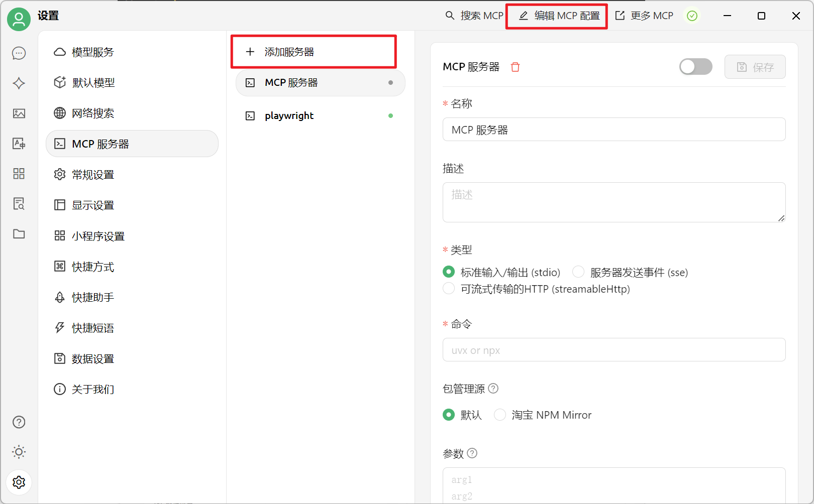
Task: Open 默认模型 settings
Action: point(132,82)
